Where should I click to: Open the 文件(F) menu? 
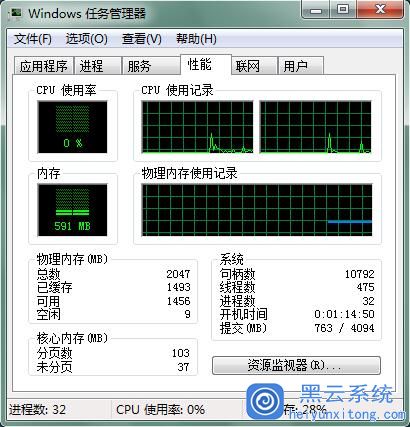33,39
